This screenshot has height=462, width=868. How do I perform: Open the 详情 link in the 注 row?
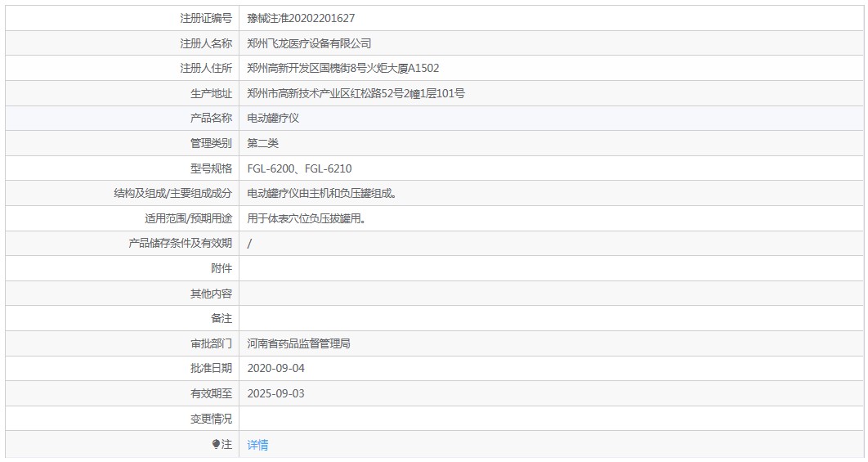tap(257, 445)
